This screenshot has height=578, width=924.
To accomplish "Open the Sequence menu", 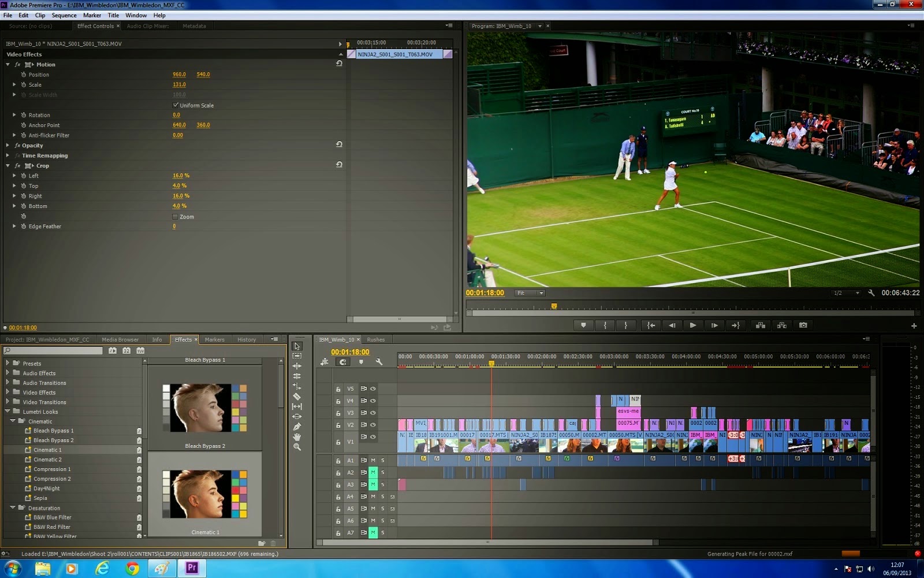I will pyautogui.click(x=64, y=15).
